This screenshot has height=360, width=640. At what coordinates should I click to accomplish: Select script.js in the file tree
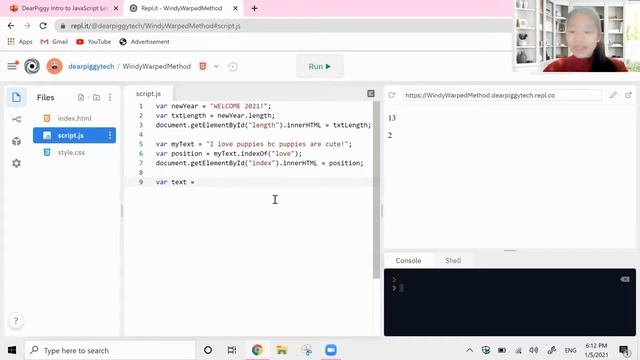click(x=70, y=135)
